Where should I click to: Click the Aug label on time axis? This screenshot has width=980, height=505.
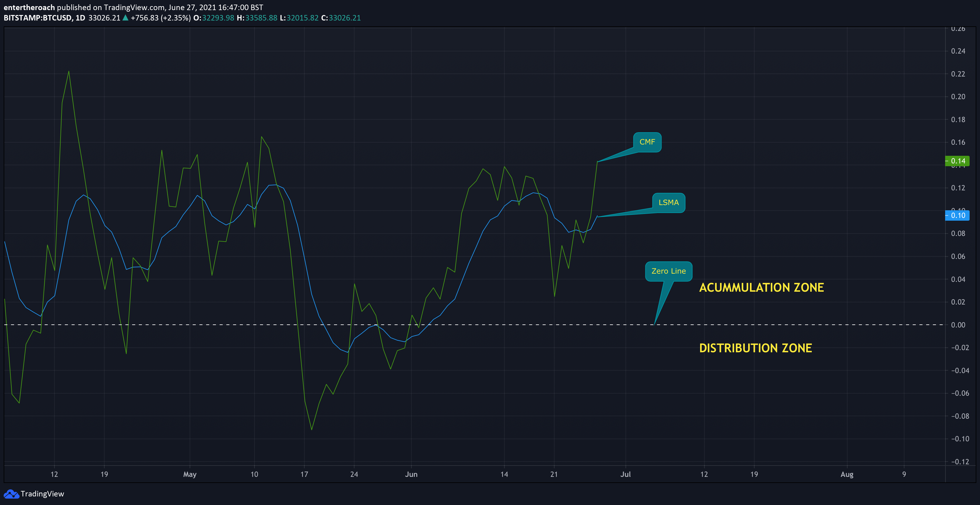pyautogui.click(x=847, y=475)
